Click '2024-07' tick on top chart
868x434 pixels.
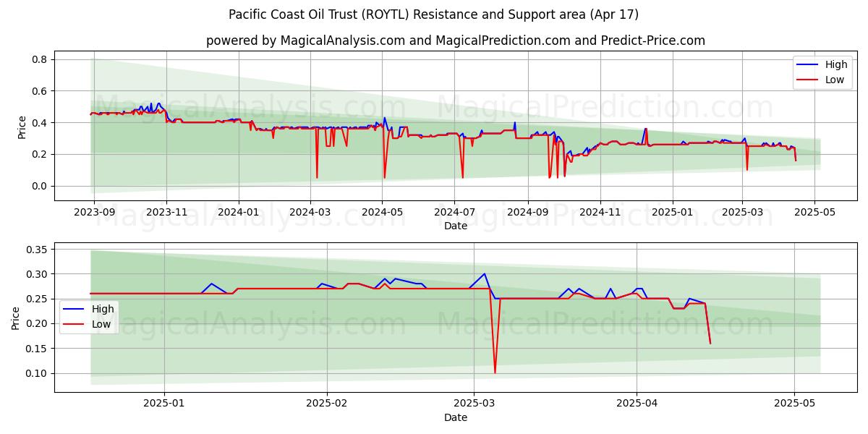(455, 212)
